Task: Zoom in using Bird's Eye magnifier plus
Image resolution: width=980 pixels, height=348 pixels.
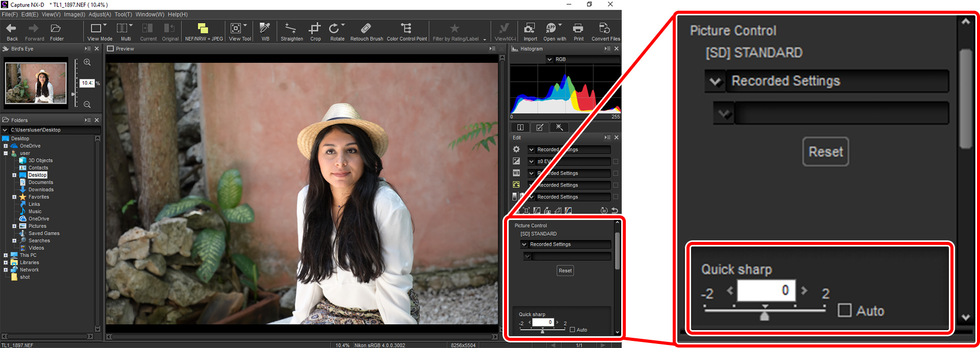Action: 87,62
